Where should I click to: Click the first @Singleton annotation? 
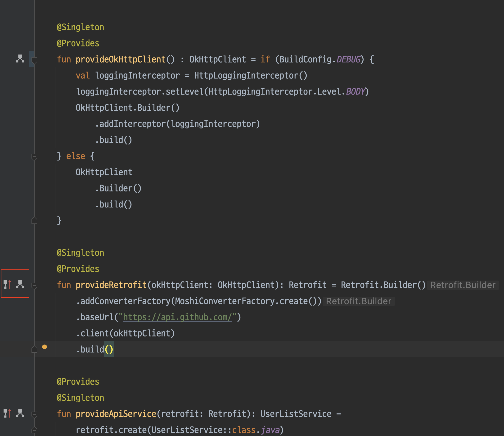(80, 27)
